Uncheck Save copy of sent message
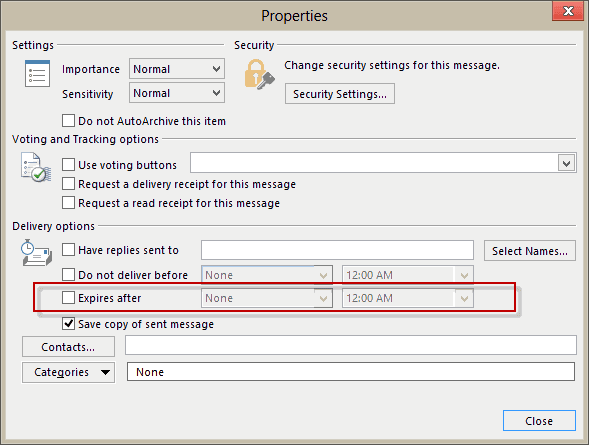Screen dimensions: 589x445 tap(68, 323)
